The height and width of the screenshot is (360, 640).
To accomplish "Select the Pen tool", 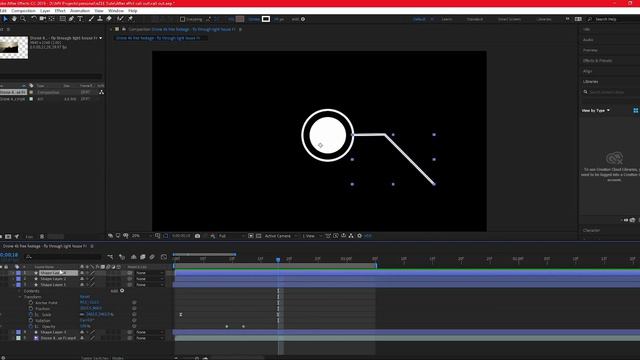I will (71, 19).
